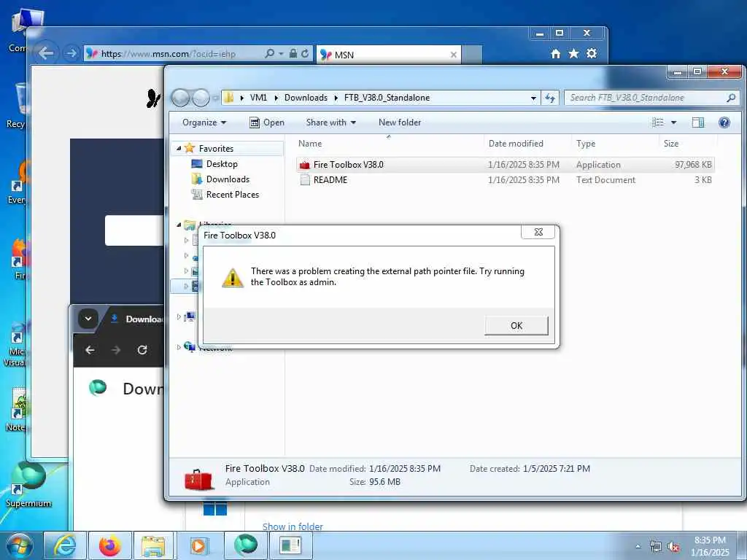Screen dimensions: 747x560
Task: Expand the Network tree node
Action: click(x=179, y=346)
